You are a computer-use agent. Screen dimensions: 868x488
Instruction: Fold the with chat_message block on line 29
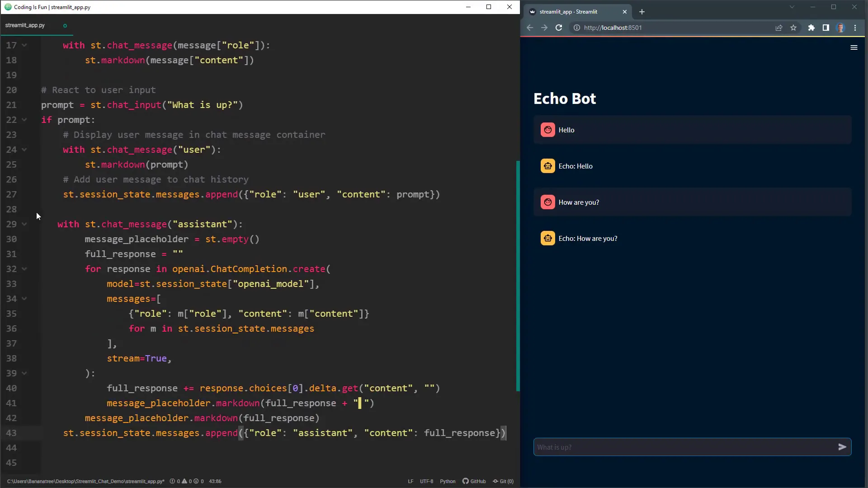click(24, 224)
